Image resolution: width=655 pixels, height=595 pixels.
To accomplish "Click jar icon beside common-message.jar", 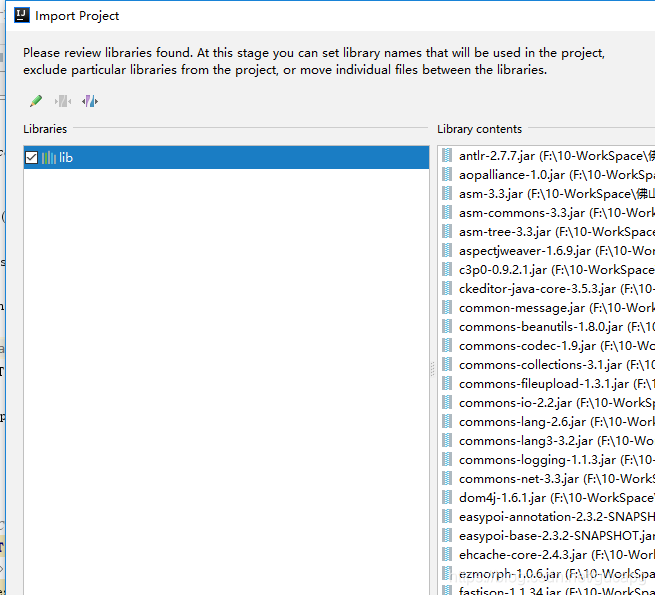I will pos(447,308).
